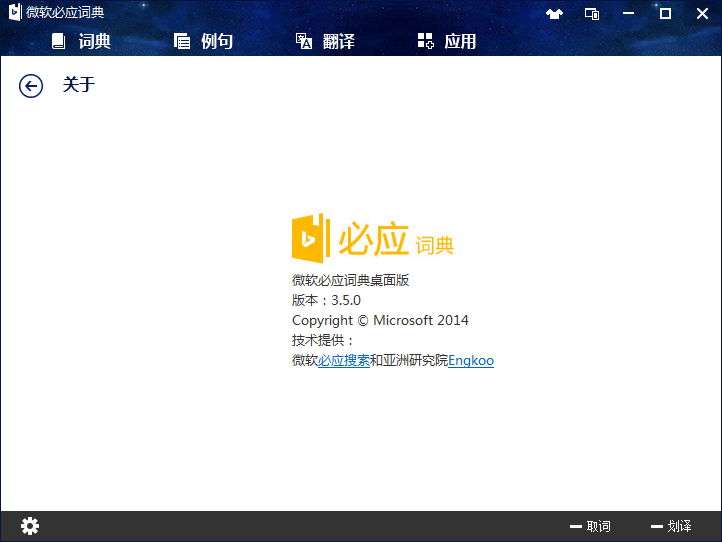Open settings with the gear icon
The image size is (722, 542).
click(30, 526)
